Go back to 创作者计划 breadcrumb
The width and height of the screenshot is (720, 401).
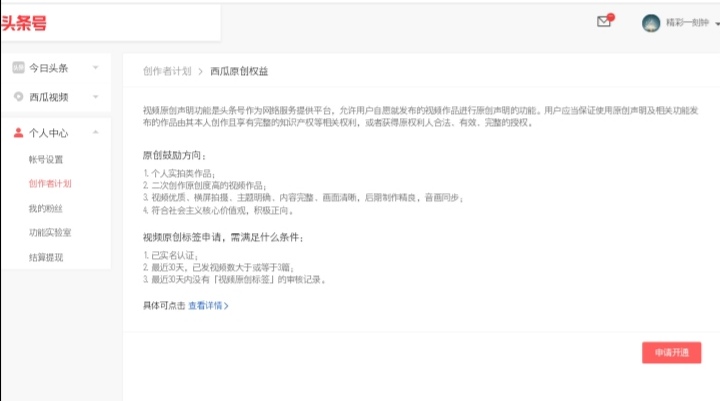coord(167,71)
